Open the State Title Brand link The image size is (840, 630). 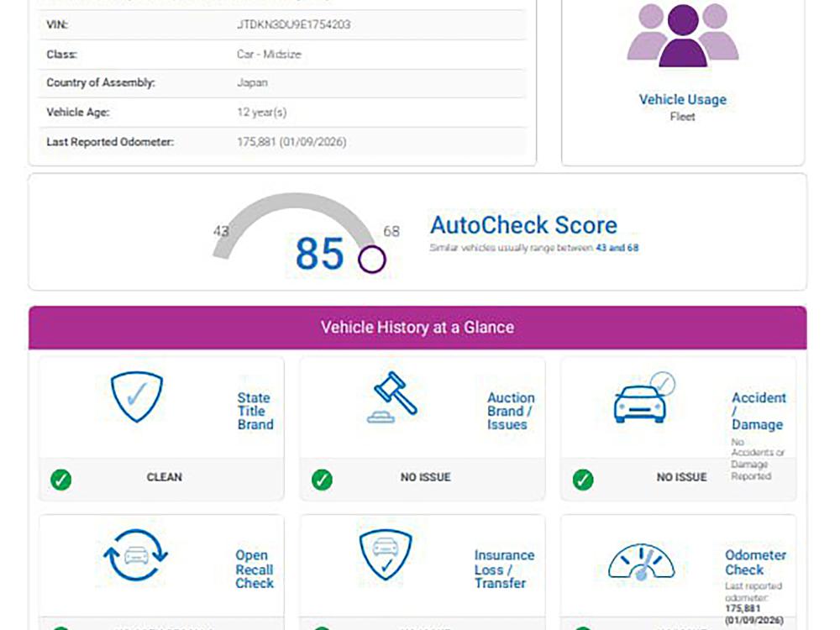pyautogui.click(x=255, y=411)
